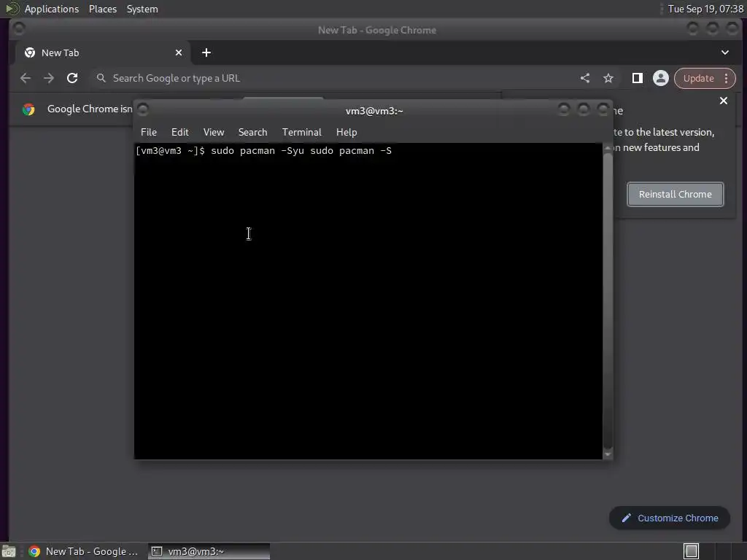Click show desktop icon in bottom panel
The width and height of the screenshot is (747, 560).
(x=9, y=551)
